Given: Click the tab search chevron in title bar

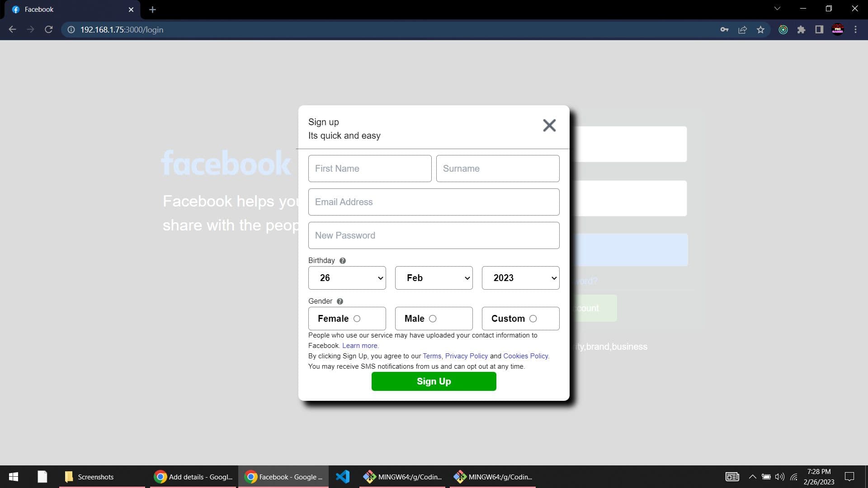Looking at the screenshot, I should point(777,8).
